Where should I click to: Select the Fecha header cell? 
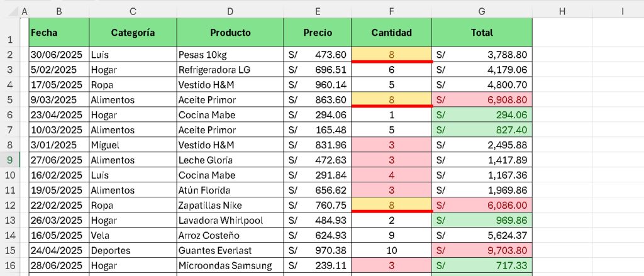59,33
